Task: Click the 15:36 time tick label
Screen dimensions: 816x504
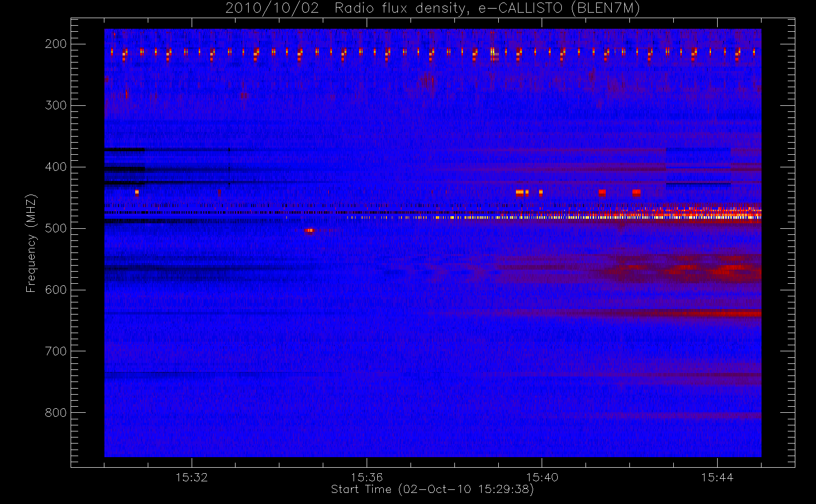Action: click(x=367, y=477)
